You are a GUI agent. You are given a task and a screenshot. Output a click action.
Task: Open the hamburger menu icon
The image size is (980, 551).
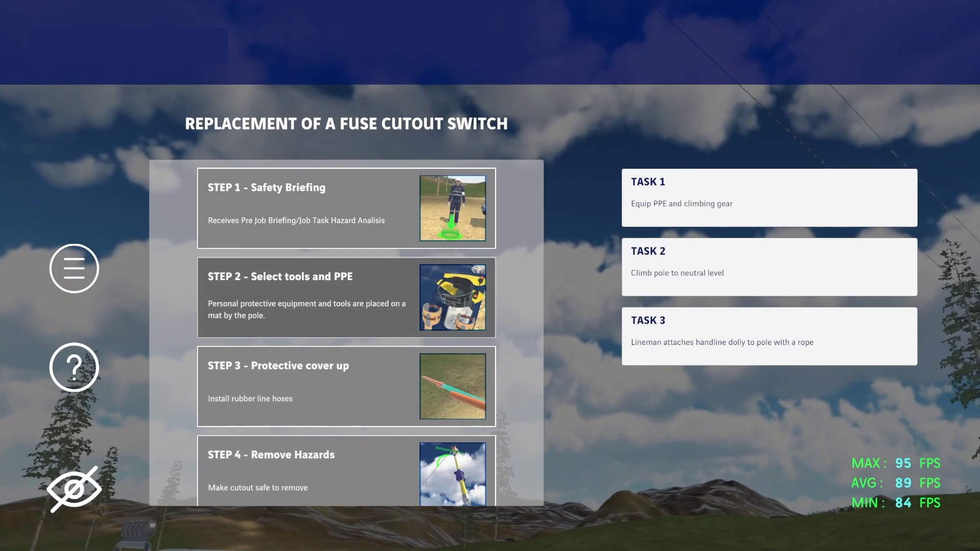tap(74, 268)
